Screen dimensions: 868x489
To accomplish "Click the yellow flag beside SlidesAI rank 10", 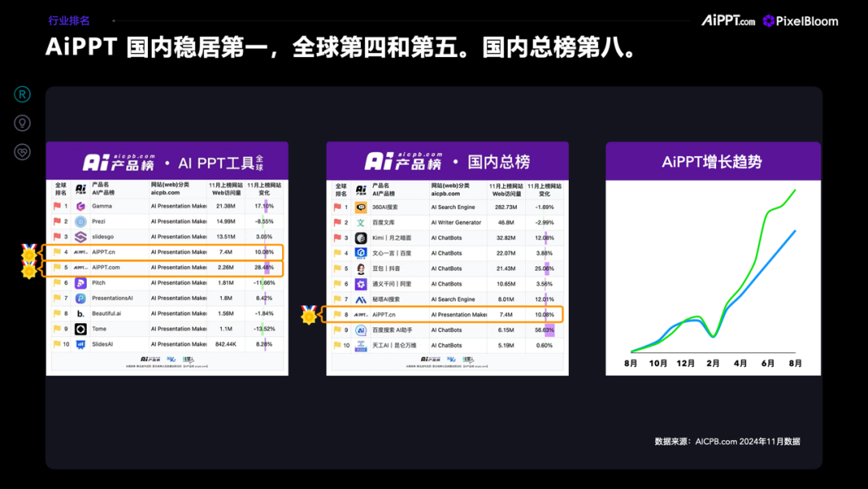I will tap(57, 344).
